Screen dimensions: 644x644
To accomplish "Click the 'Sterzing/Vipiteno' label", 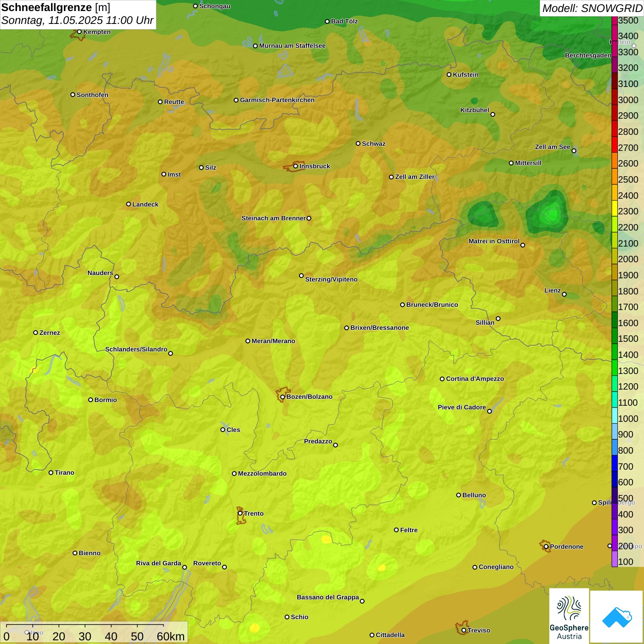I will [331, 279].
